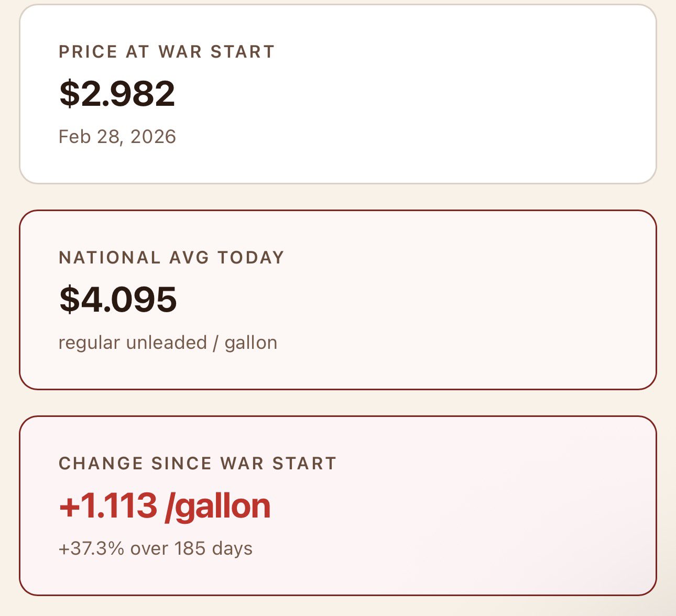Open the National Avg Today card
This screenshot has width=676, height=616.
tap(338, 300)
